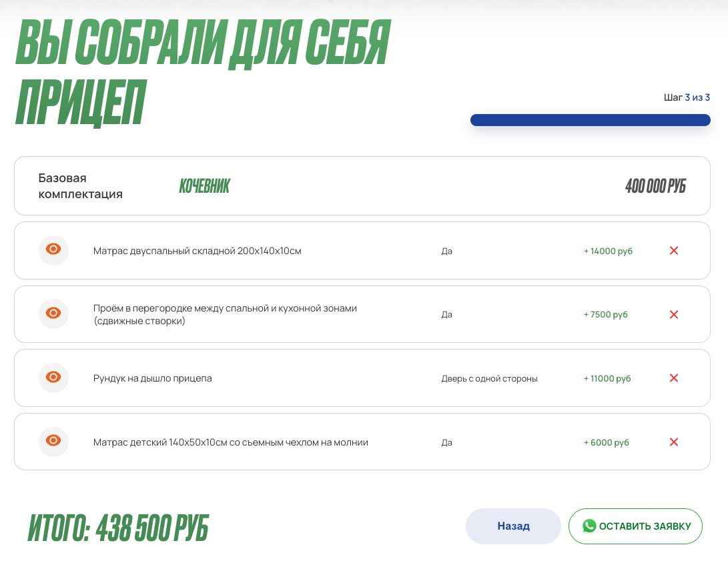Screen dimensions: 728x561
Task: Click eye icon for folding double mattress
Action: pyautogui.click(x=53, y=250)
